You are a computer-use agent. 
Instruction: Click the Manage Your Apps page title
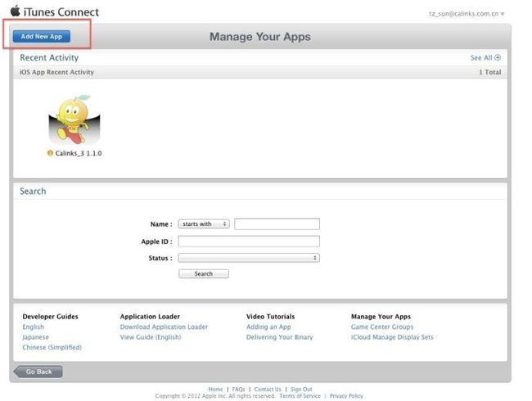pyautogui.click(x=260, y=37)
